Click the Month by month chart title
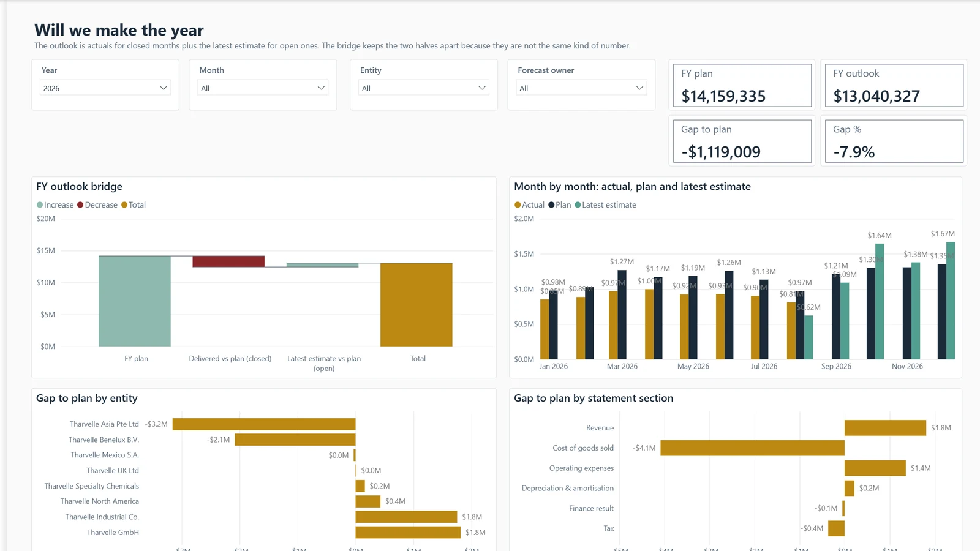980x551 pixels. (632, 187)
